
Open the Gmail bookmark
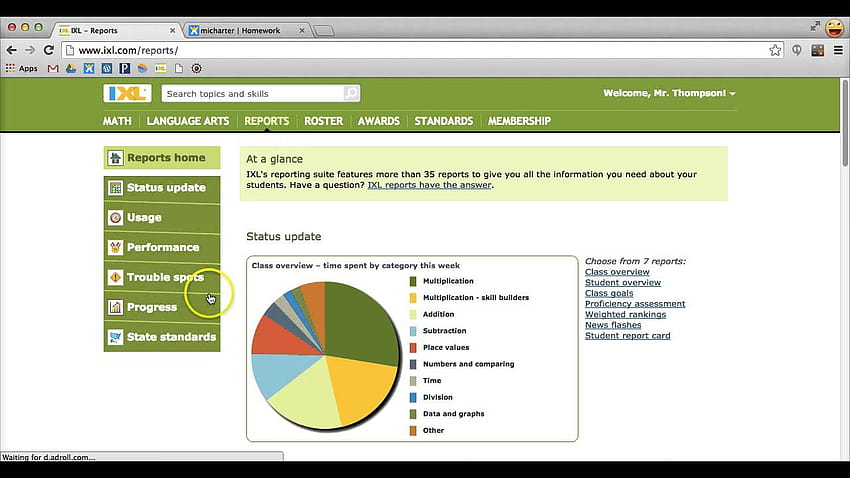[x=53, y=68]
